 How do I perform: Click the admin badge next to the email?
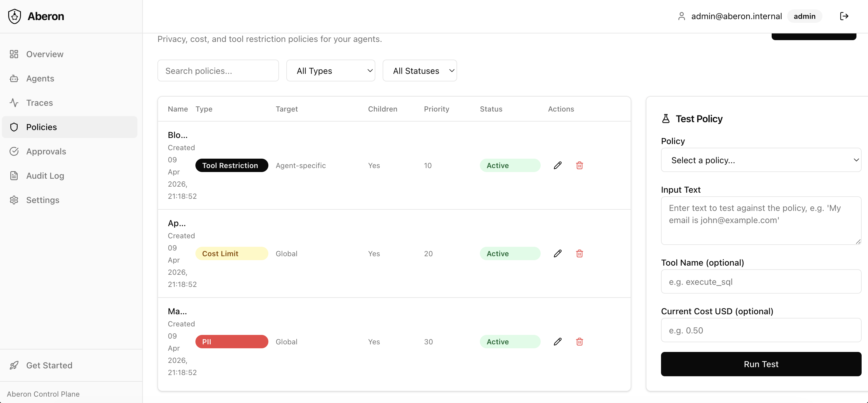pyautogui.click(x=804, y=16)
